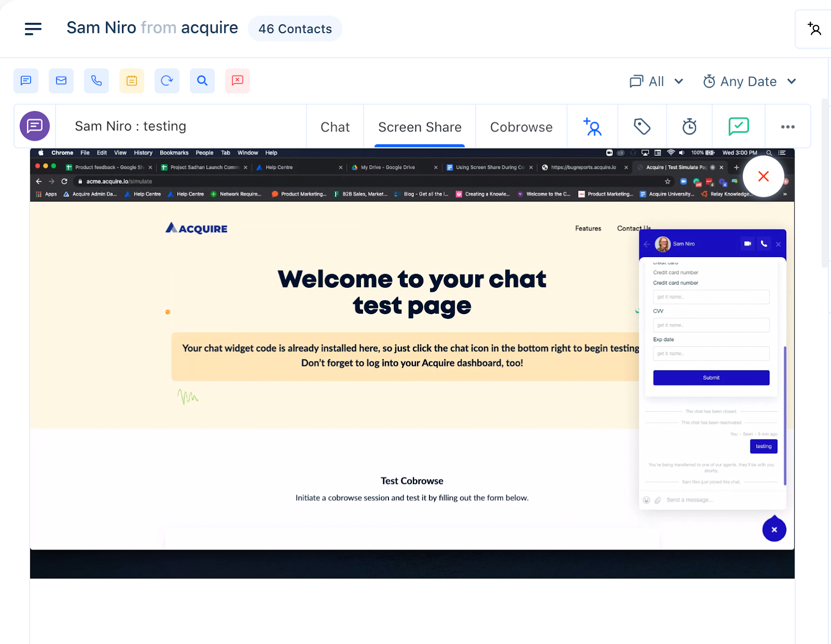Open the hamburger navigation menu
831x644 pixels.
pyautogui.click(x=33, y=29)
